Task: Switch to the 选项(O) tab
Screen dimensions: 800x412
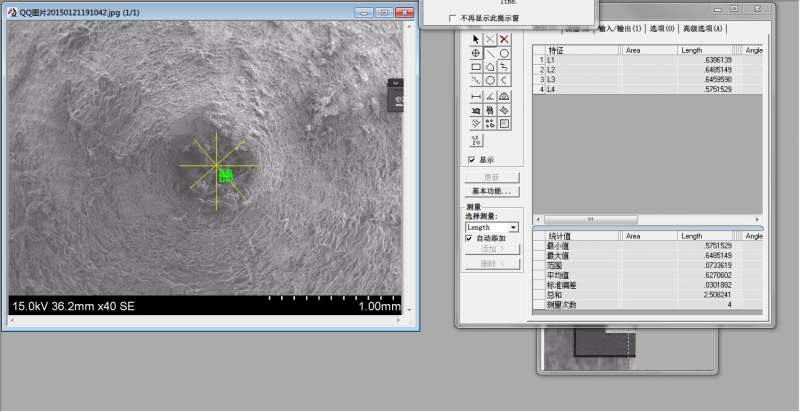Action: click(x=662, y=29)
